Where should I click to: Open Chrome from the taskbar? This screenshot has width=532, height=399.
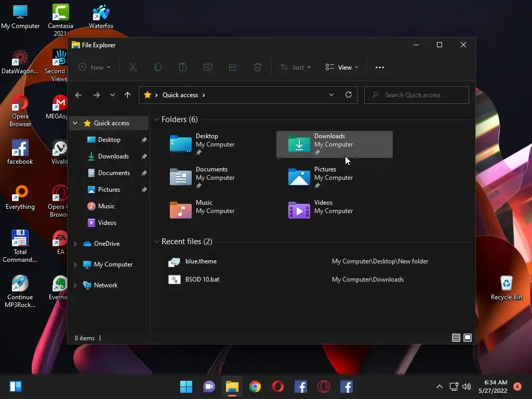pos(255,387)
